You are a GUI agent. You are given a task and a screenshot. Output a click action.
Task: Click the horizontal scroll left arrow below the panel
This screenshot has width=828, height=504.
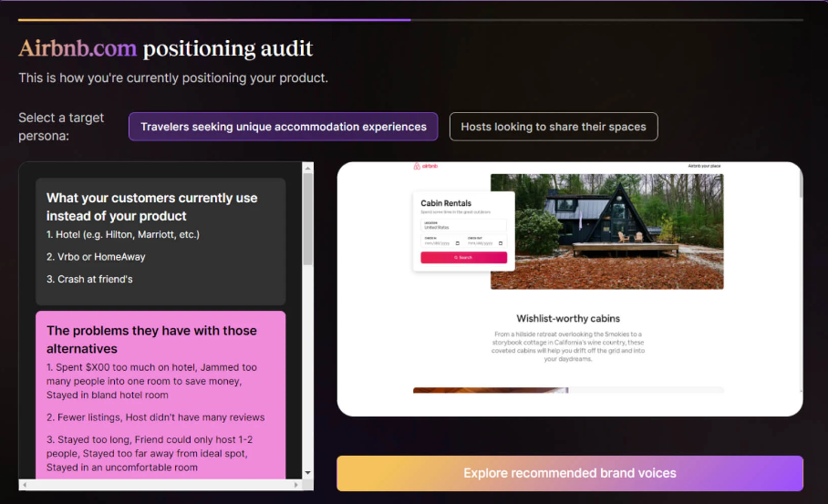25,485
